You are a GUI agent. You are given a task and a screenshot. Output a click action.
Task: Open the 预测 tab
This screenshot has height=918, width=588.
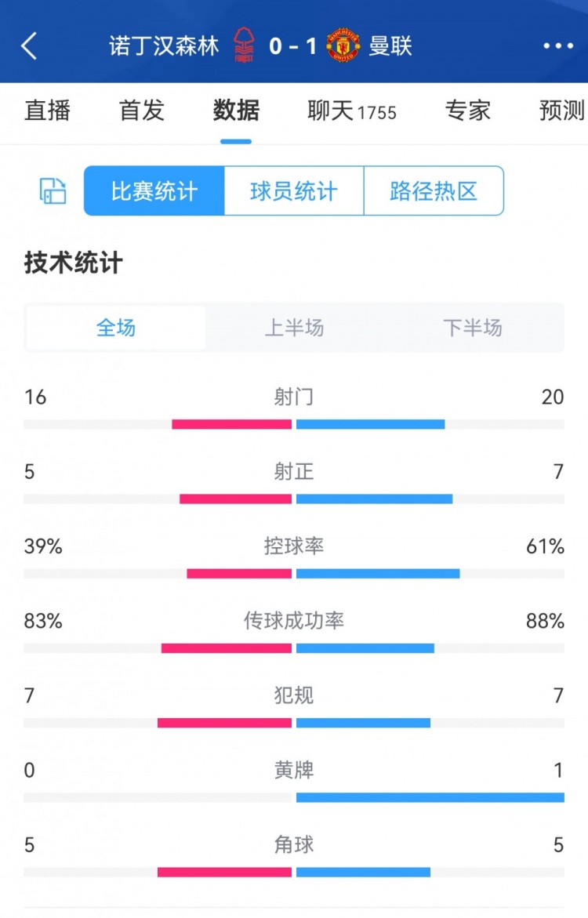point(562,111)
